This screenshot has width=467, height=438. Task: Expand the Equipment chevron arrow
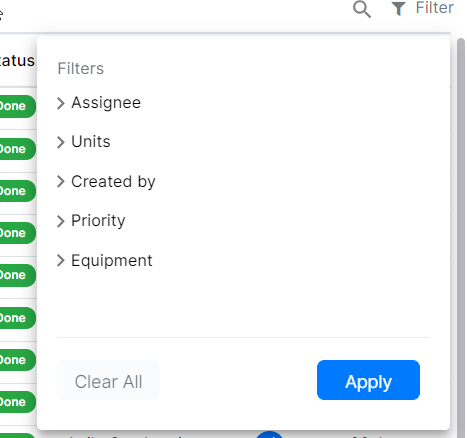point(61,260)
